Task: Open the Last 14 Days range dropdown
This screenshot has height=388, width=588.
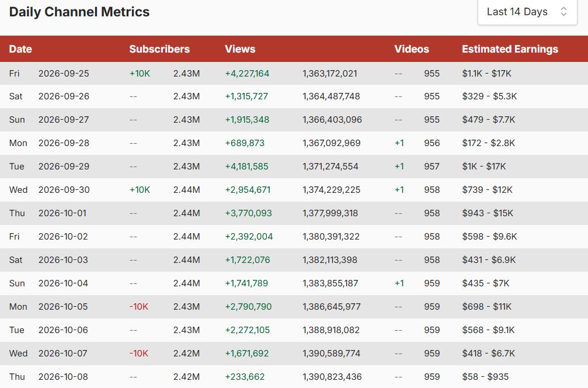Action: tap(527, 12)
